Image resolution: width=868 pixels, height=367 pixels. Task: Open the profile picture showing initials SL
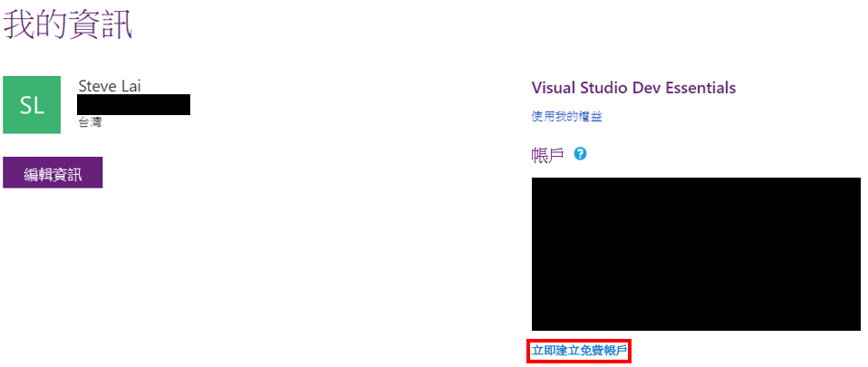32,105
